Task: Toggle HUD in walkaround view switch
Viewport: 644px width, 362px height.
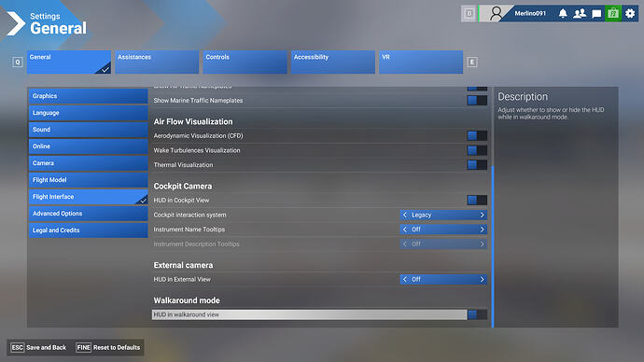Action: click(477, 314)
